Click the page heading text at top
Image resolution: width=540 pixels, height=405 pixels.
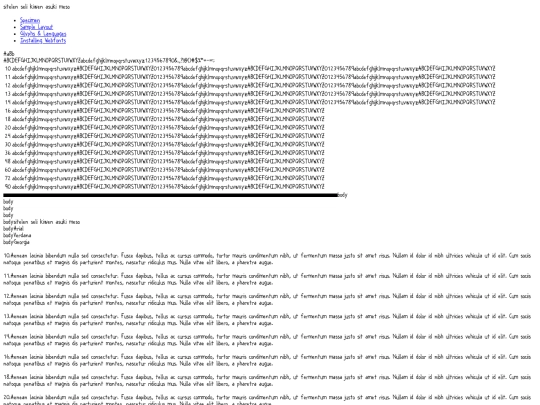click(37, 7)
